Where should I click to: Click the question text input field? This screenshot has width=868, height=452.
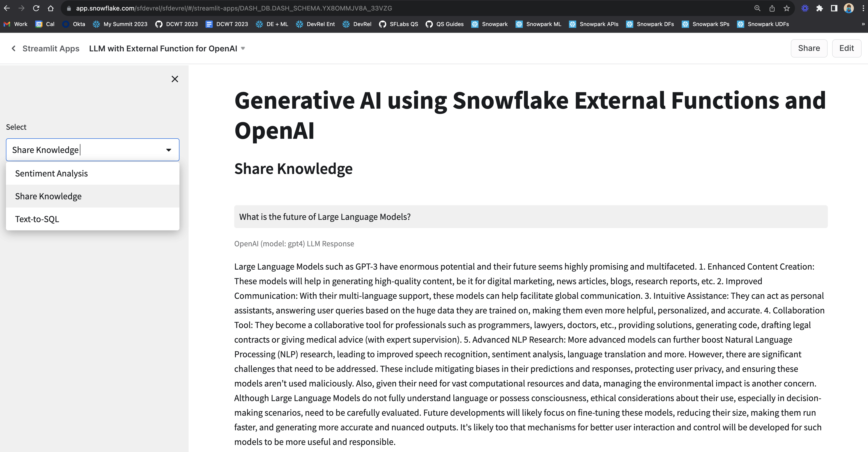530,217
